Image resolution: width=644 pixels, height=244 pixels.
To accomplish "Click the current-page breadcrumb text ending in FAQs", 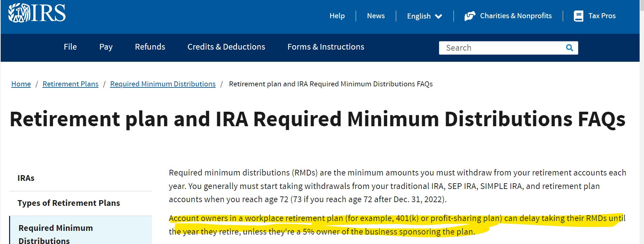I will pyautogui.click(x=331, y=84).
